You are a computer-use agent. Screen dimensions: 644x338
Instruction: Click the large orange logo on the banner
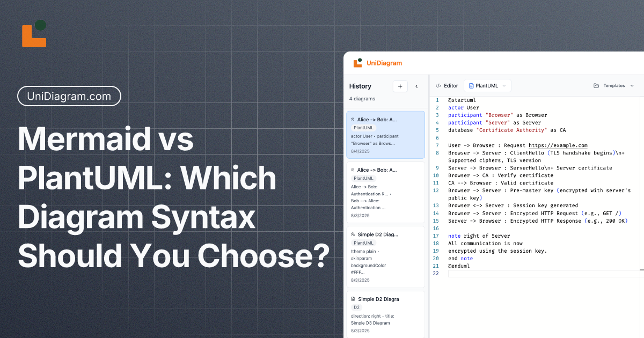[34, 34]
